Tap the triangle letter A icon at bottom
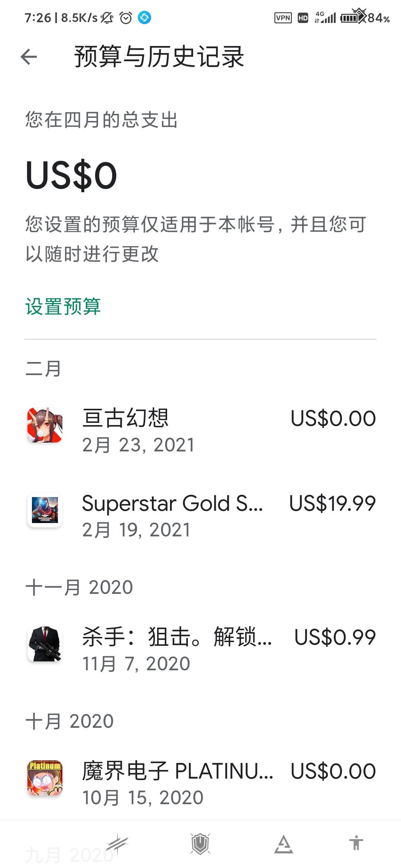The image size is (401, 868). tap(284, 844)
